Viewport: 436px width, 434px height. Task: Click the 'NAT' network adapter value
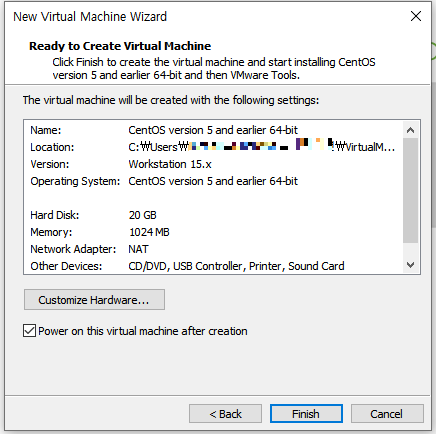point(139,249)
